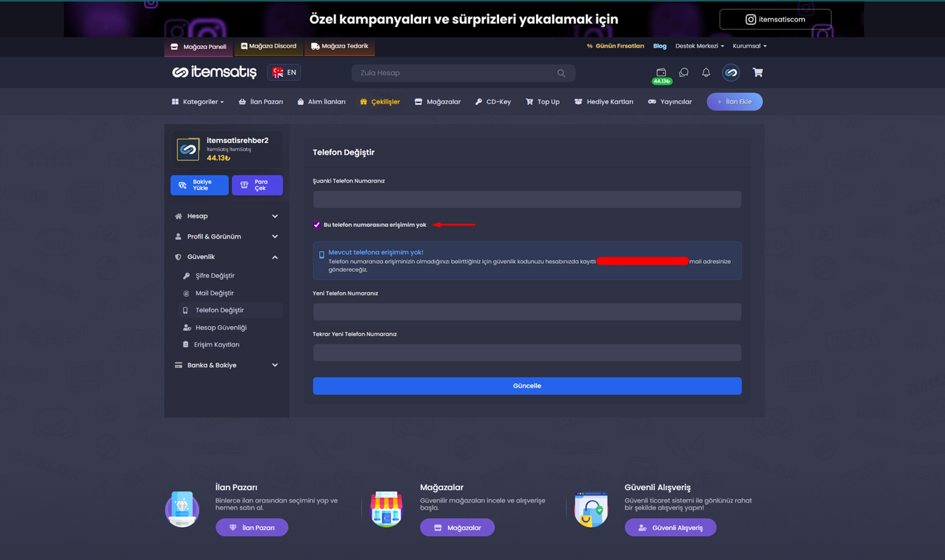
Task: Collapse the Güvenlik sidebar section
Action: coord(226,257)
